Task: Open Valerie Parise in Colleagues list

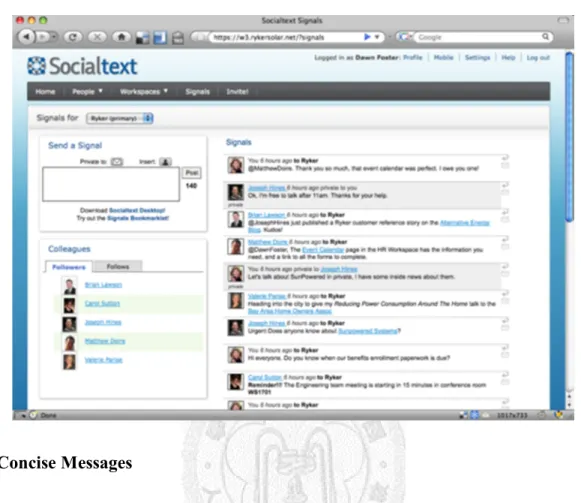Action: click(x=103, y=360)
